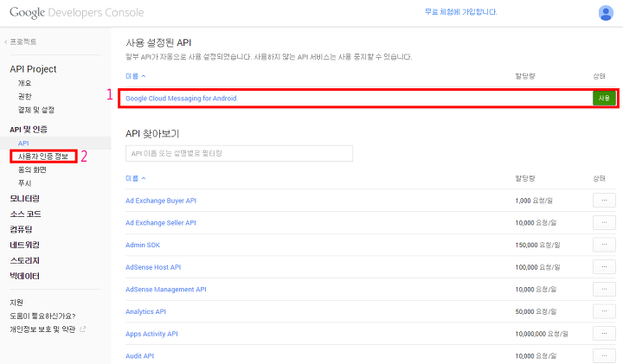623x364 pixels.
Task: Toggle status button for Ad Exchange Buyer API
Action: (604, 200)
